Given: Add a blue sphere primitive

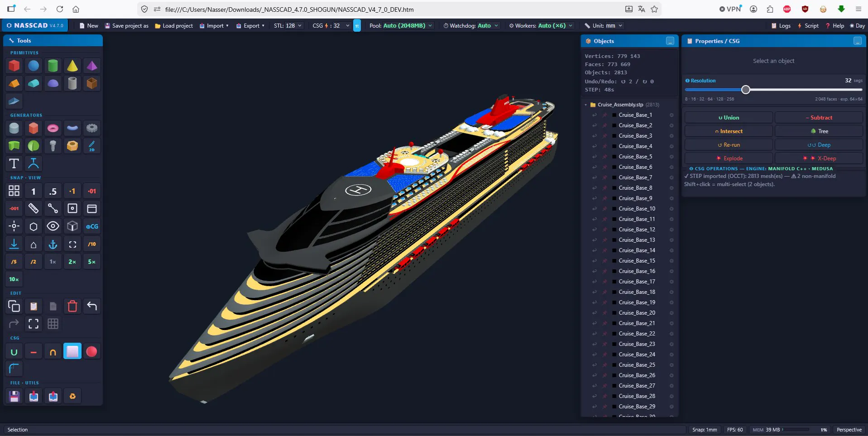Looking at the screenshot, I should (34, 66).
